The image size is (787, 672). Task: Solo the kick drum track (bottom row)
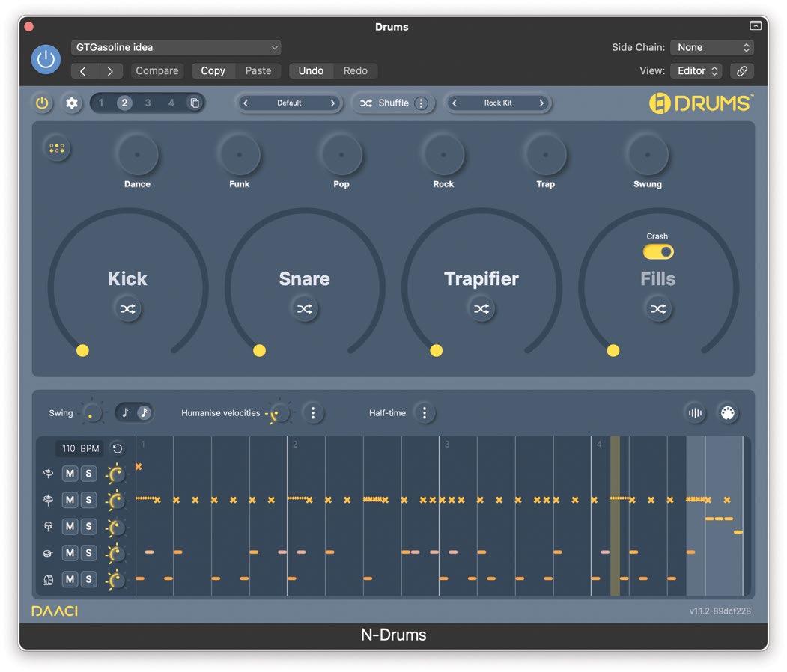[89, 579]
